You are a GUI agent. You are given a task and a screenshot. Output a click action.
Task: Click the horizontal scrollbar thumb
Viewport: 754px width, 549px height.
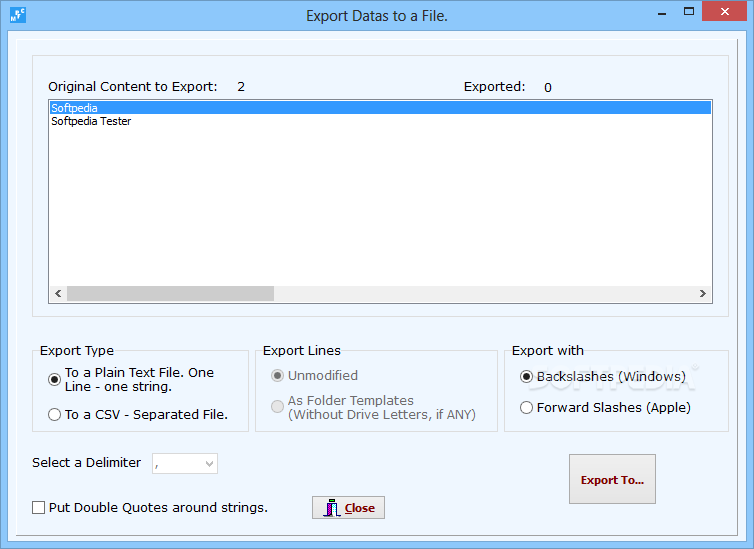(x=171, y=293)
